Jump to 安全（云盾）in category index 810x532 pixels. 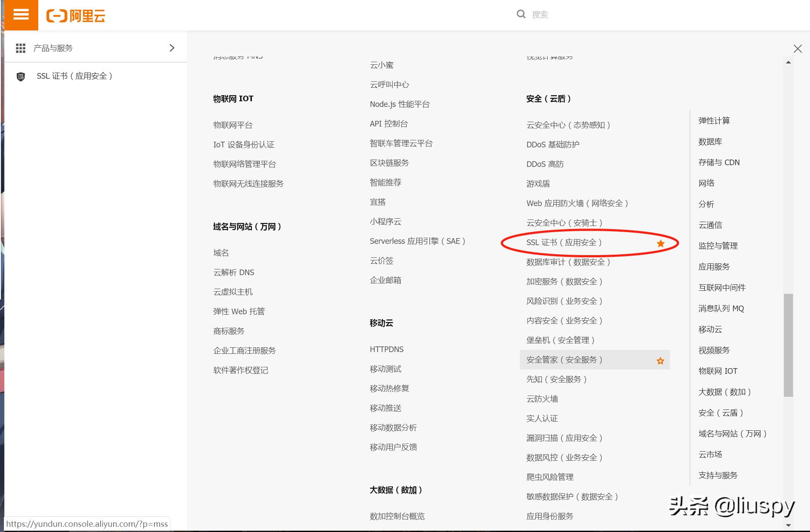tap(720, 413)
